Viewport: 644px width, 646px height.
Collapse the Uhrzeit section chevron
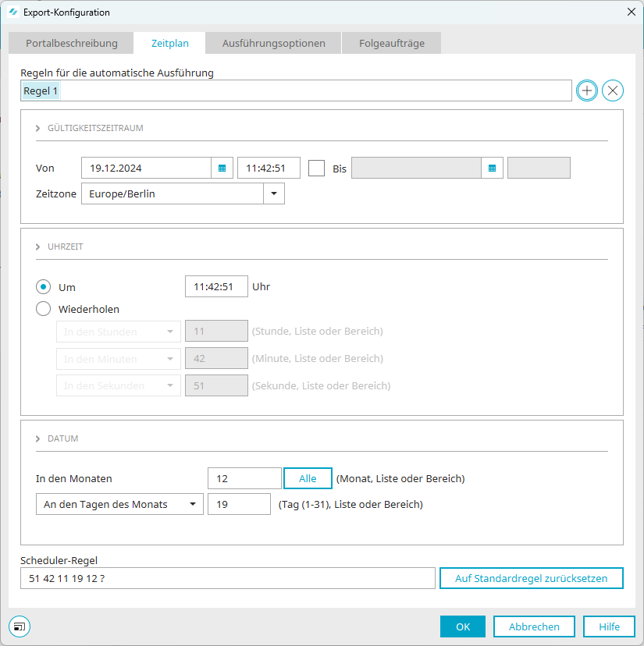[37, 247]
